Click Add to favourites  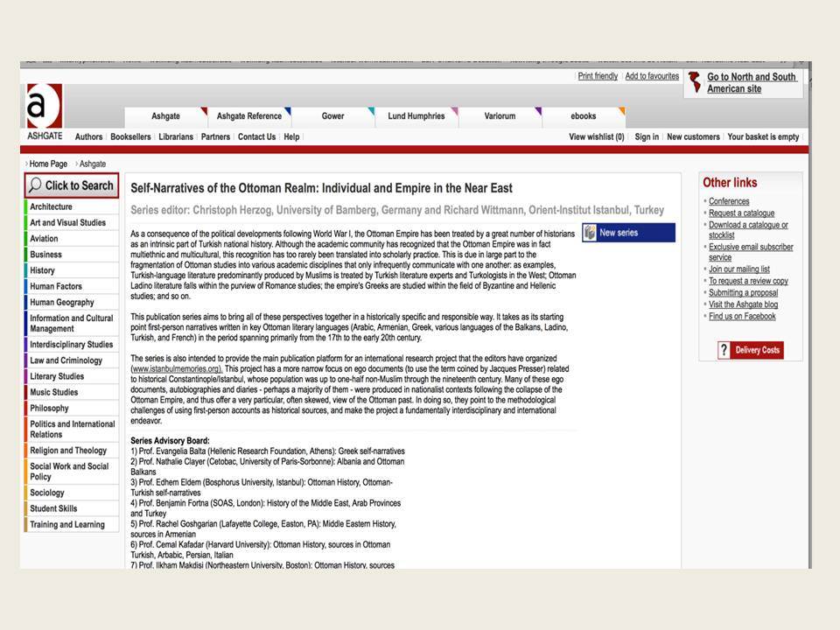click(652, 76)
